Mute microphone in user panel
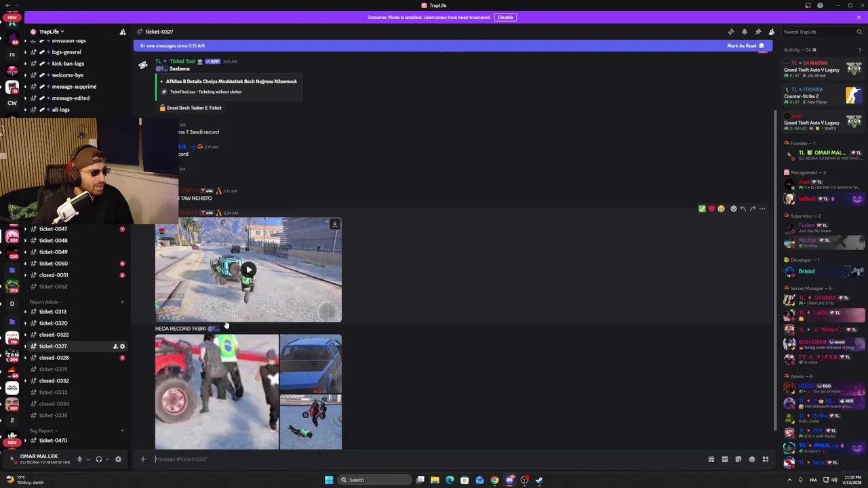 tap(79, 460)
